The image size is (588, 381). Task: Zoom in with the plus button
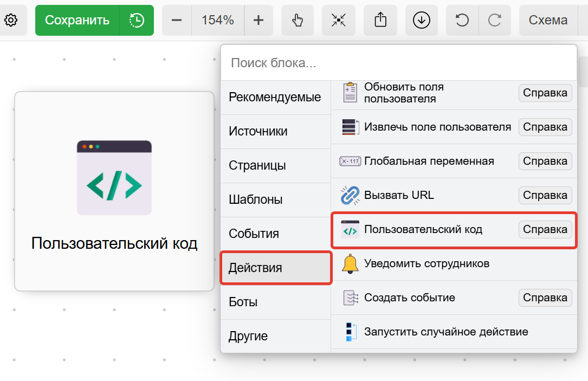click(x=259, y=21)
